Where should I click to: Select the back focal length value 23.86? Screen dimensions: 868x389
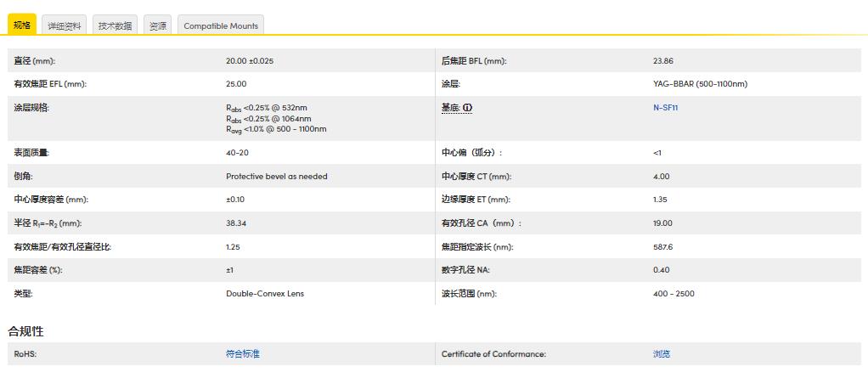(662, 61)
